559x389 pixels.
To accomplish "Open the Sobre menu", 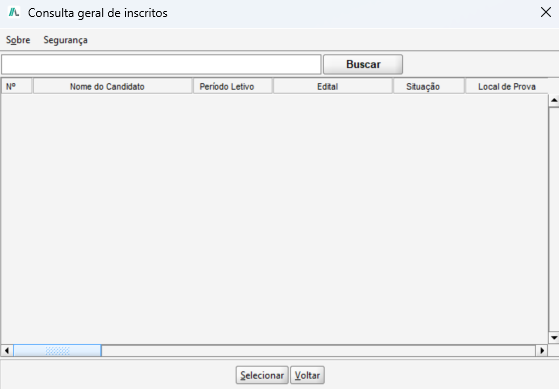I will point(18,40).
